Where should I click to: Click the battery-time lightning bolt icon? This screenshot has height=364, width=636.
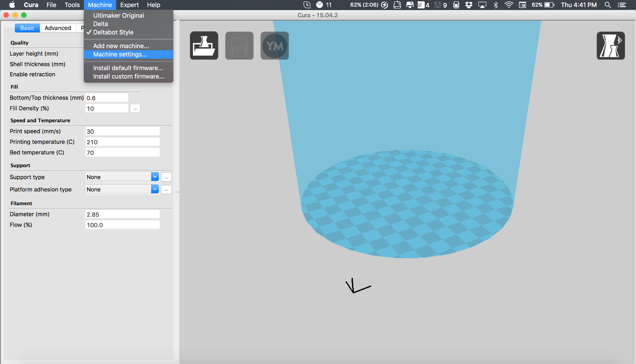point(385,5)
